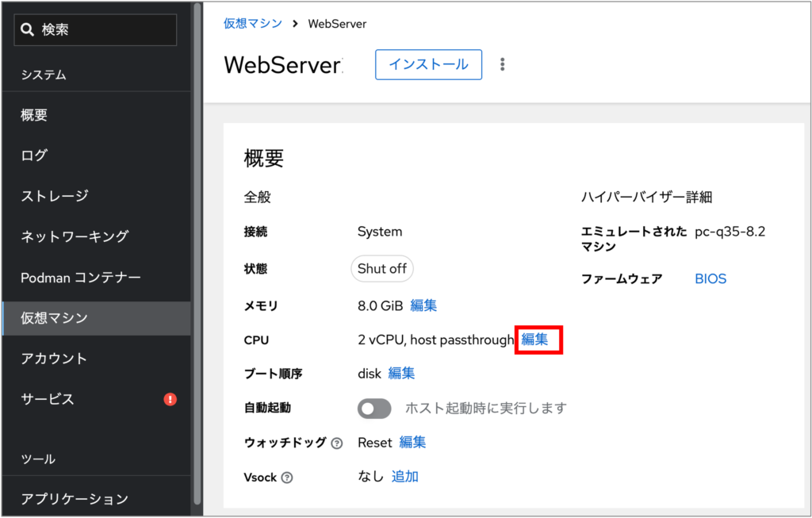
Task: Edit ブート順序 disk setting
Action: [401, 373]
